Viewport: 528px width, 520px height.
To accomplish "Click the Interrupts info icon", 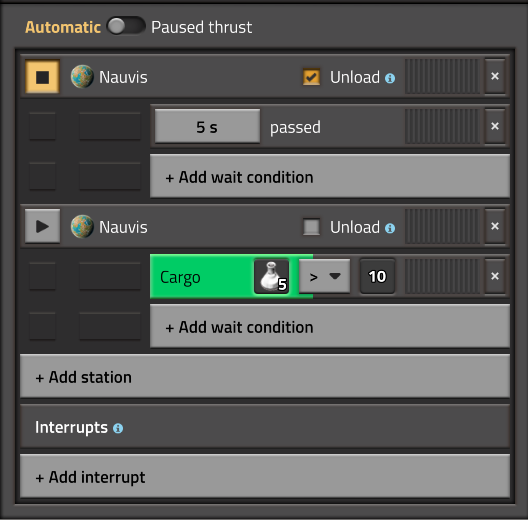I will 118,428.
